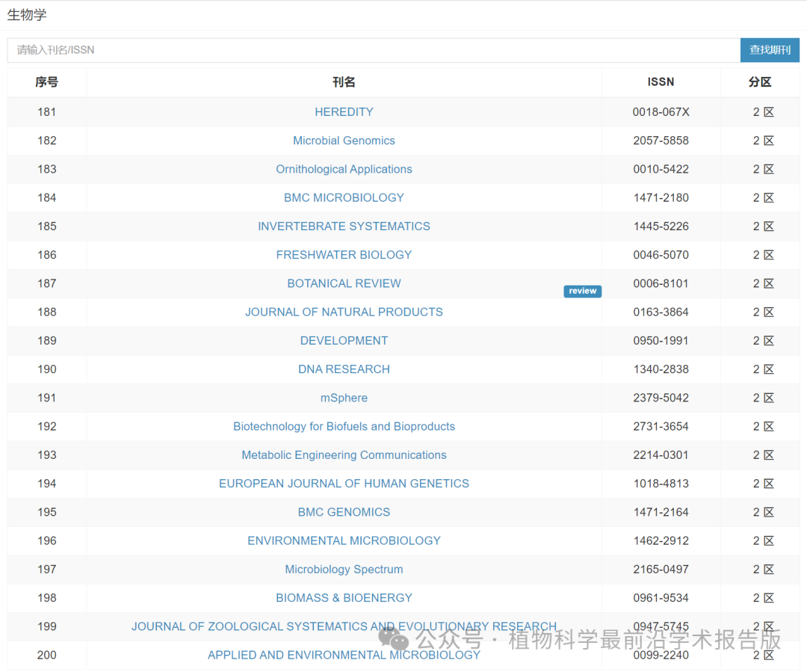Open the FRESHWATER BIOLOGY journal page
The height and width of the screenshot is (672, 807).
point(344,255)
